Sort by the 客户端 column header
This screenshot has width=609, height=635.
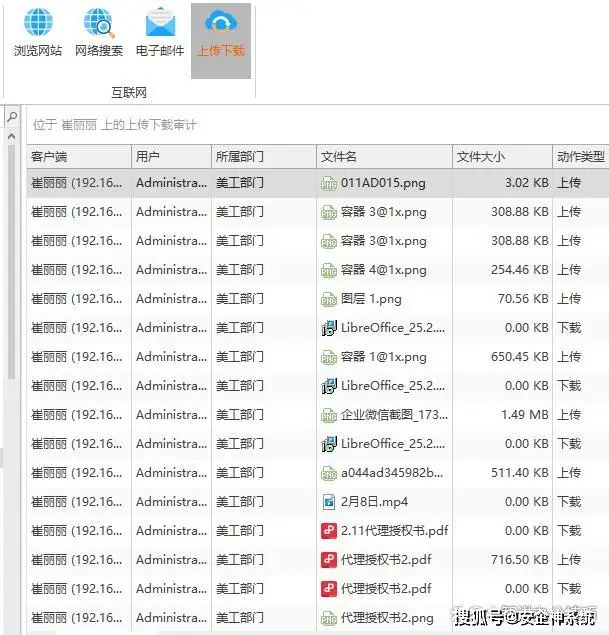pyautogui.click(x=78, y=157)
